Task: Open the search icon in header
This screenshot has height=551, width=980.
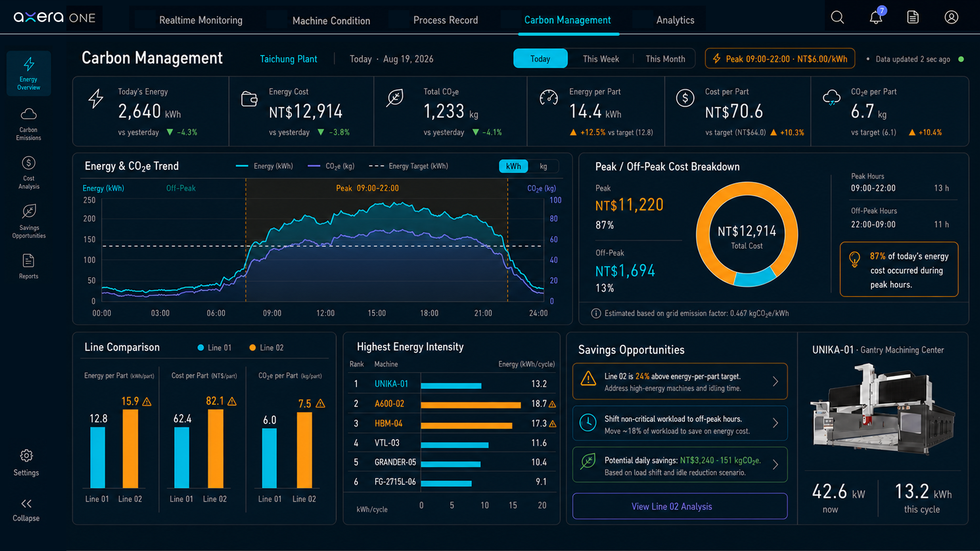Action: click(x=837, y=17)
